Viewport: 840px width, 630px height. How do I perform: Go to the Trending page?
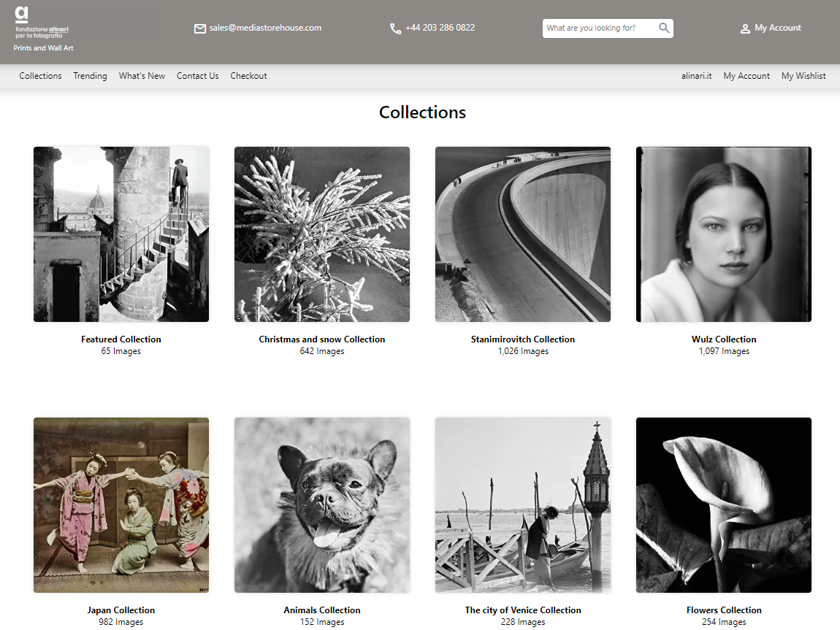pos(90,76)
